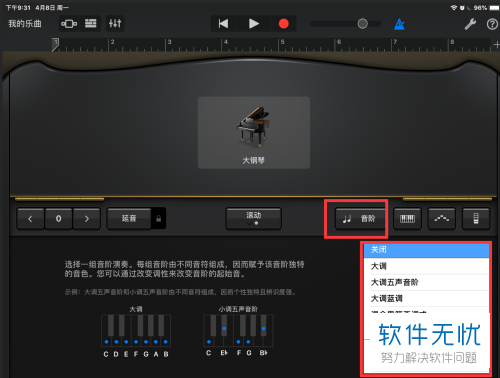Image resolution: width=500 pixels, height=378 pixels.
Task: Open help question mark icon
Action: [x=492, y=24]
